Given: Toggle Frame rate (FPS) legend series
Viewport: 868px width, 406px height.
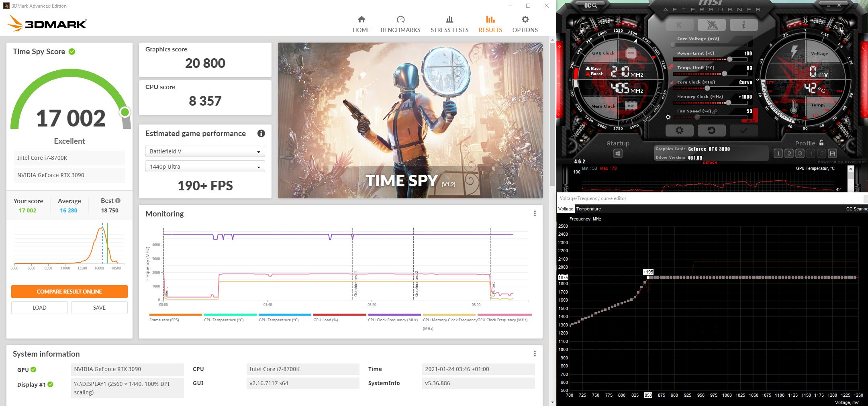Looking at the screenshot, I should [176, 318].
